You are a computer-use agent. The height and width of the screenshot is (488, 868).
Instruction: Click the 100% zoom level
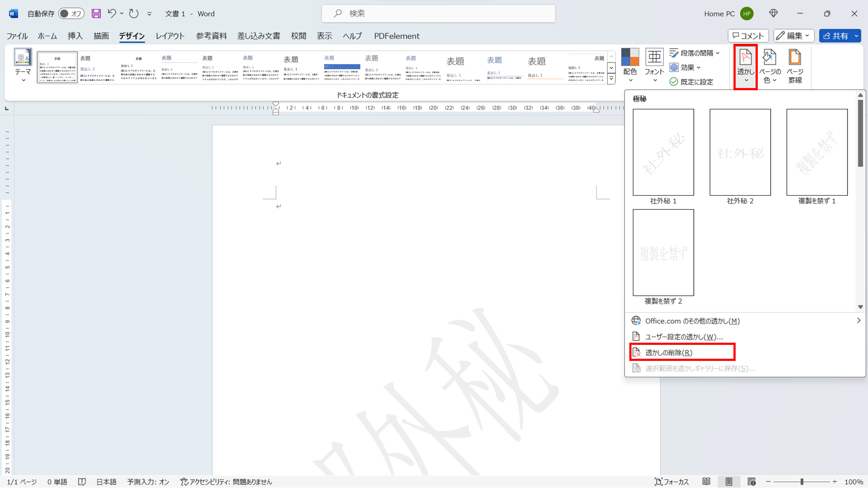tap(854, 482)
